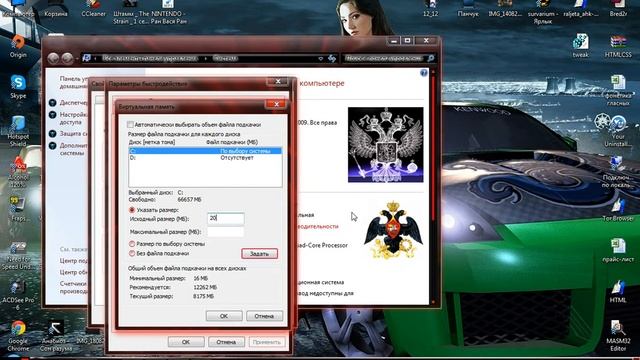Open Hotspot Shield desktop icon

pyautogui.click(x=18, y=131)
